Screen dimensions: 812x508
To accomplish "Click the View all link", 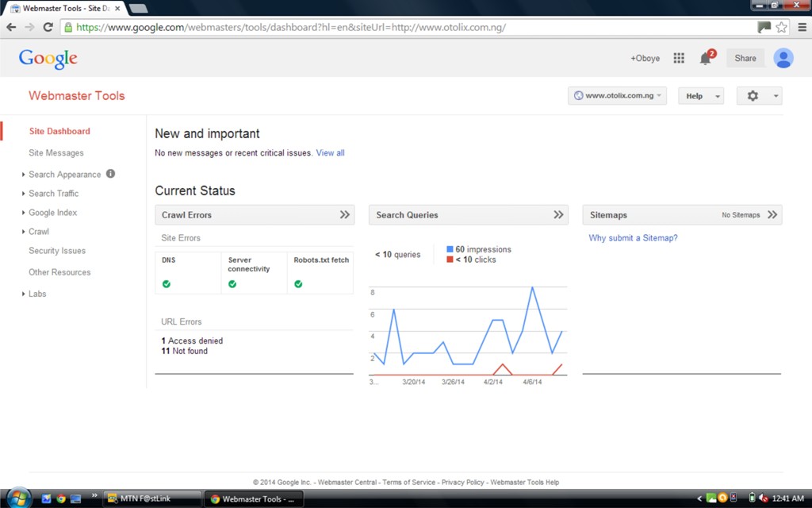I will pyautogui.click(x=331, y=153).
